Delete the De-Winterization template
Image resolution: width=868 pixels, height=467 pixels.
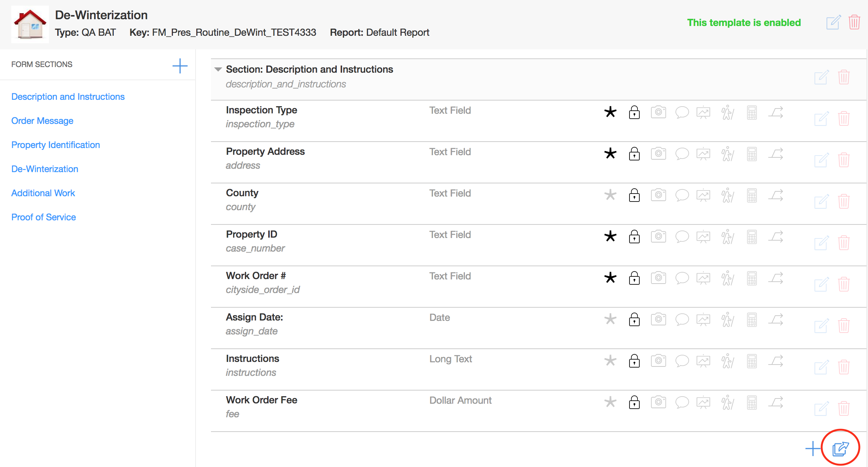pyautogui.click(x=854, y=22)
